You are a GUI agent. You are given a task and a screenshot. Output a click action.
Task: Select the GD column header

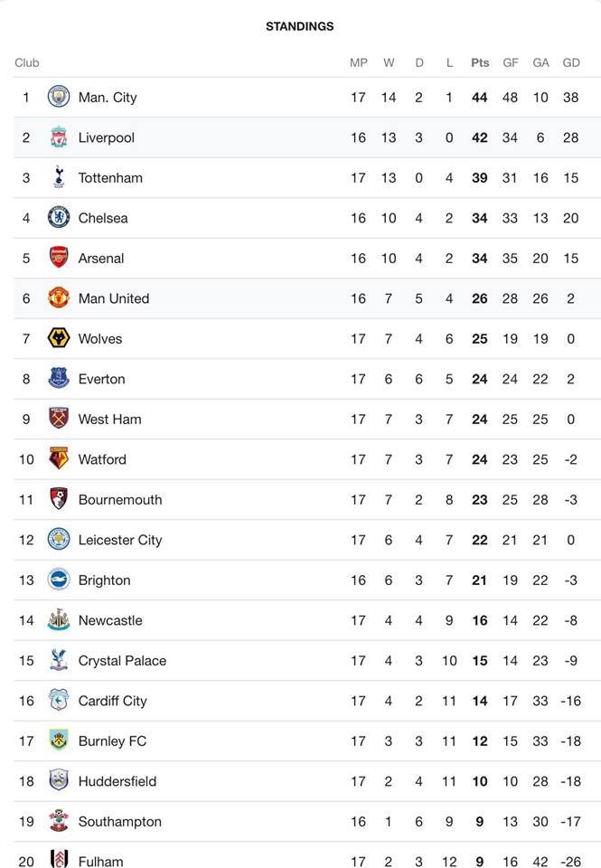pos(571,62)
